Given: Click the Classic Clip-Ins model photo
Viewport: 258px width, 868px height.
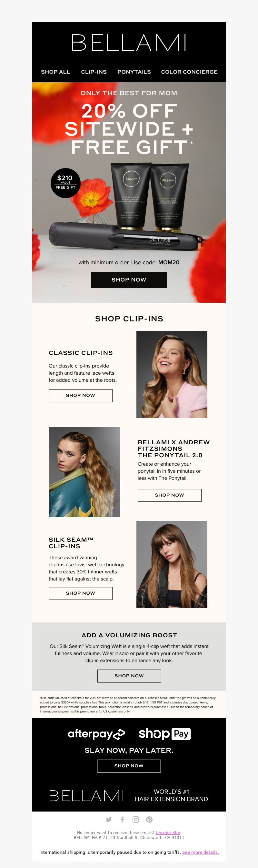Looking at the screenshot, I should coord(172,374).
